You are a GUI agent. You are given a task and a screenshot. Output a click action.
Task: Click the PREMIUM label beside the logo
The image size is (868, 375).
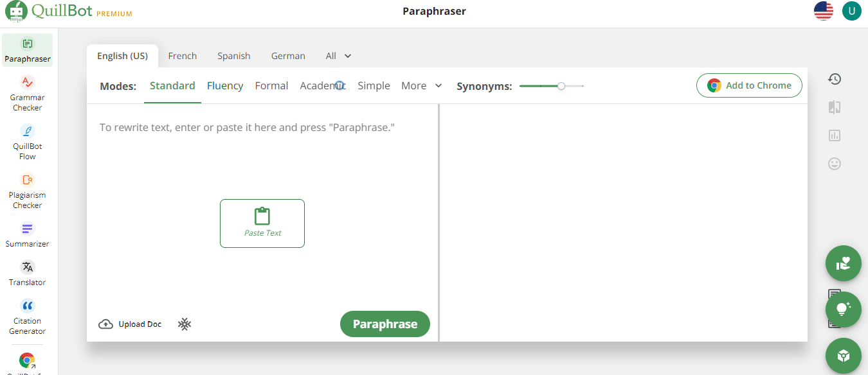(x=114, y=13)
